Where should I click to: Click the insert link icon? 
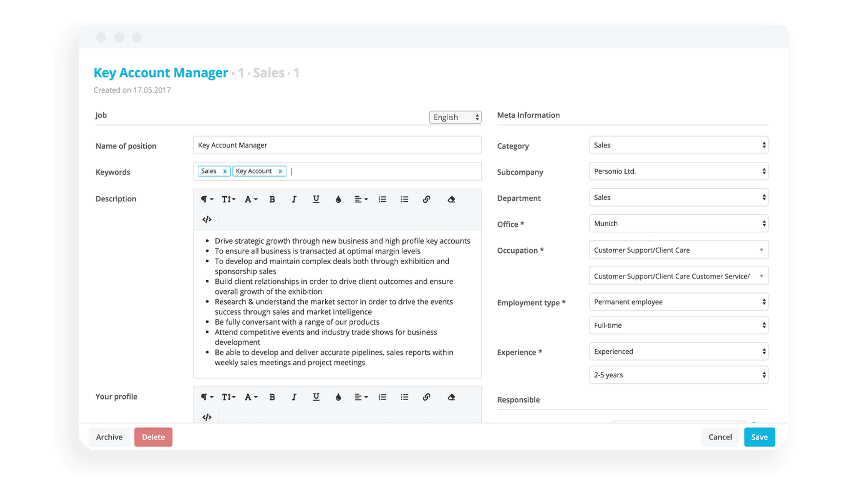click(x=427, y=199)
